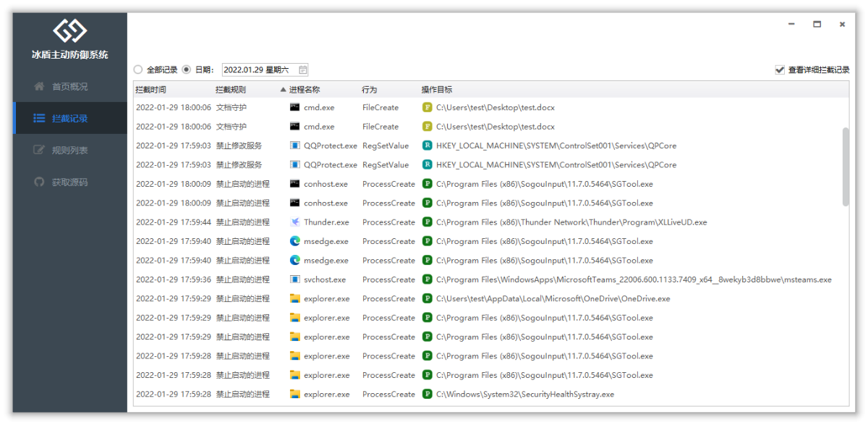Image resolution: width=868 pixels, height=425 pixels.
Task: Click the timestamp 2022-01-29 17:59:36
Action: click(174, 279)
